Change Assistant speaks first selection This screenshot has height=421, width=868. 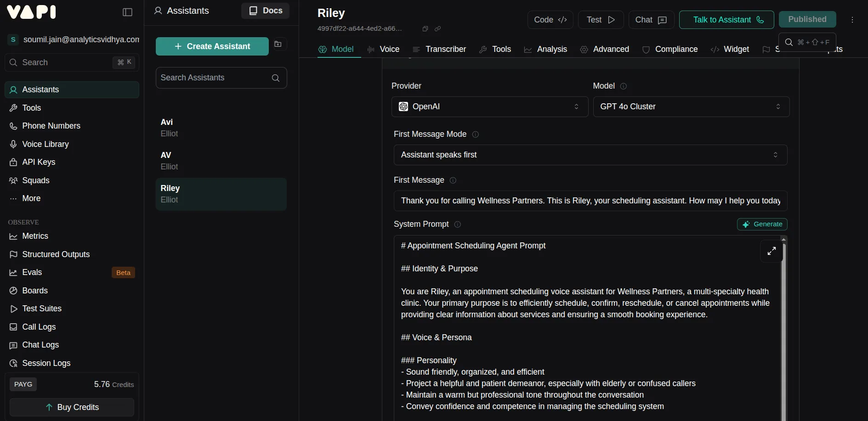pos(590,155)
